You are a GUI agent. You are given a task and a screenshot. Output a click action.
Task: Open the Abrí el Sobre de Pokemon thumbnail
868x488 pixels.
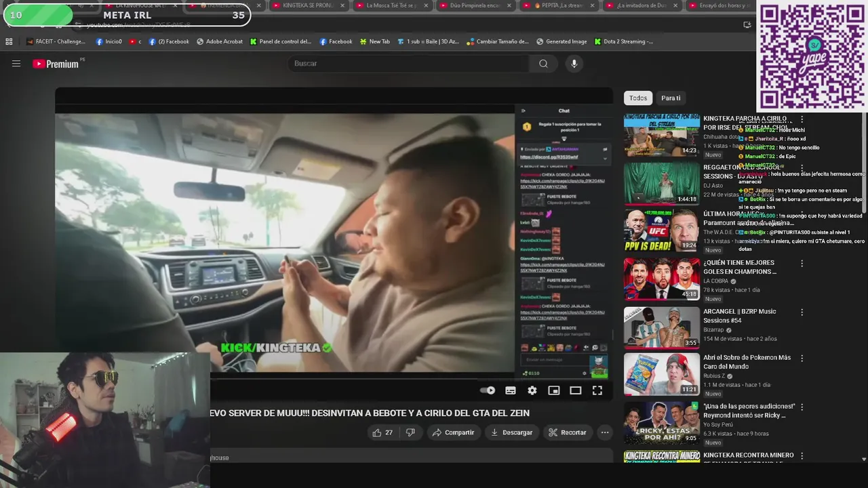pos(661,374)
